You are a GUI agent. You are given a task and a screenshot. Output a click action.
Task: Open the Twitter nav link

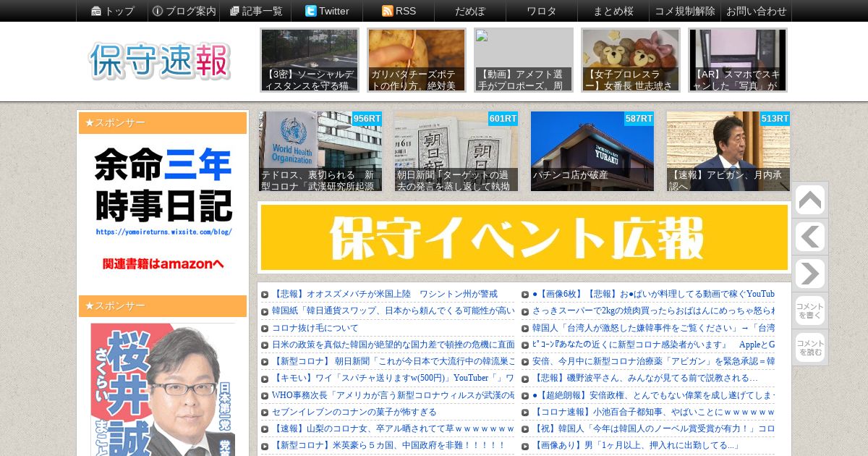tap(327, 11)
